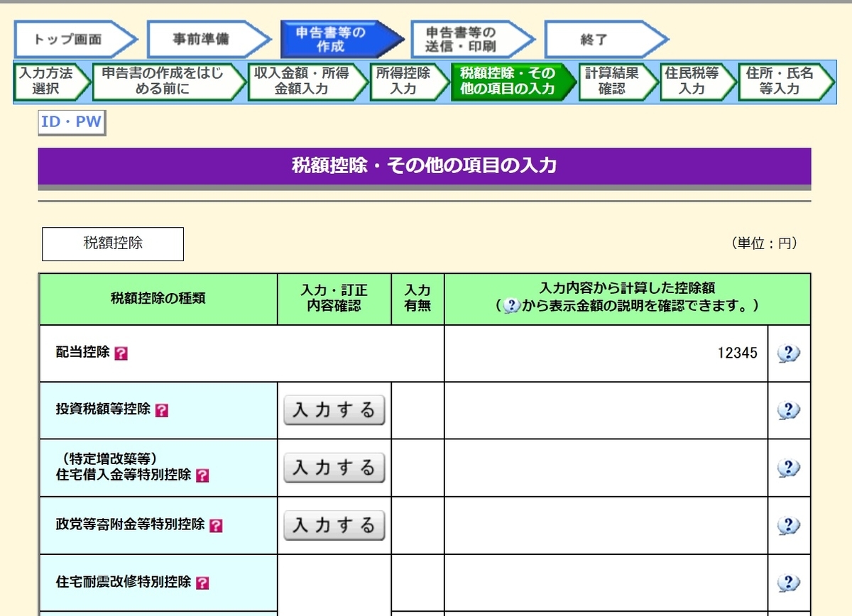Click blue help balloon in 政党等寄附金 row
Image resolution: width=852 pixels, height=616 pixels.
(x=788, y=525)
